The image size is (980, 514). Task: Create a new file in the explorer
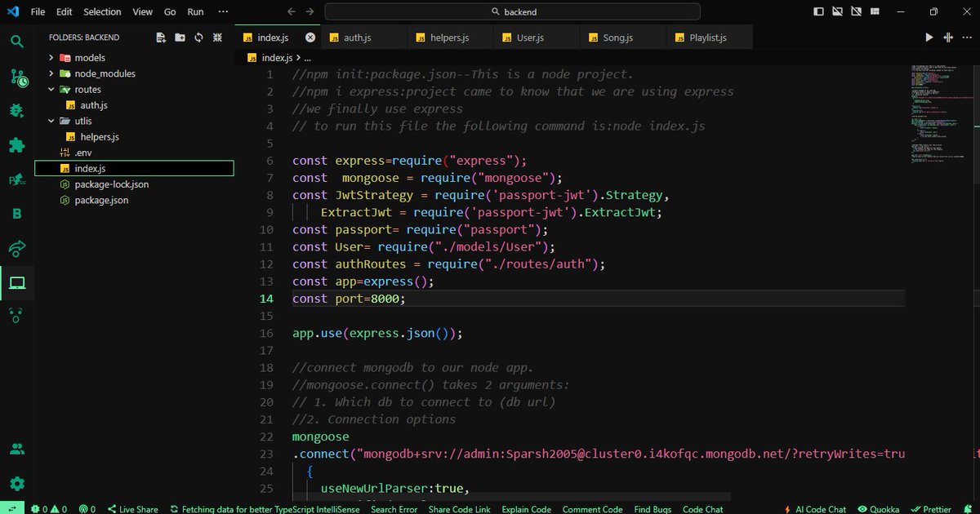161,38
